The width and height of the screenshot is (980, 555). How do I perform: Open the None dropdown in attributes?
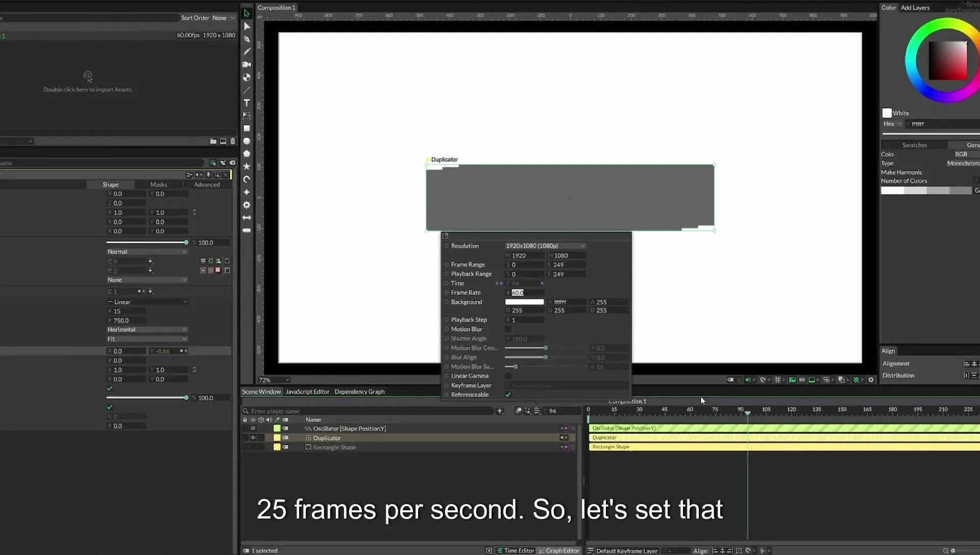[x=147, y=280]
